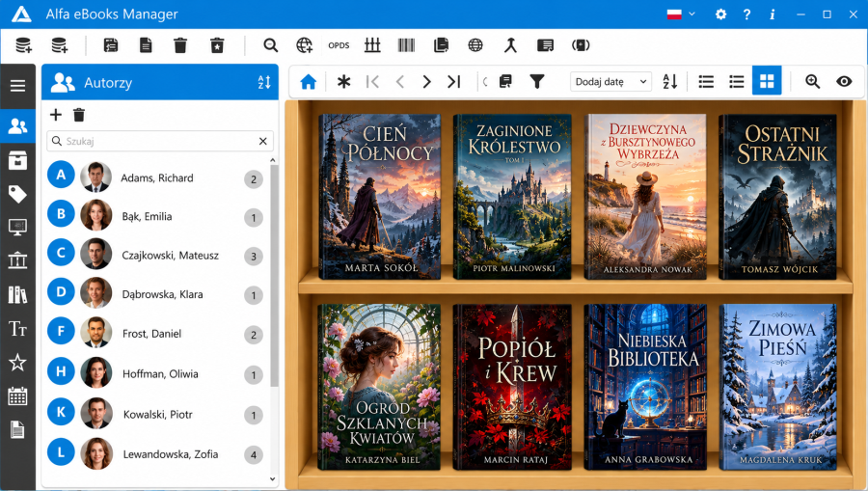Select author Czajkowski, Mateusz
This screenshot has height=491, width=868.
(155, 256)
